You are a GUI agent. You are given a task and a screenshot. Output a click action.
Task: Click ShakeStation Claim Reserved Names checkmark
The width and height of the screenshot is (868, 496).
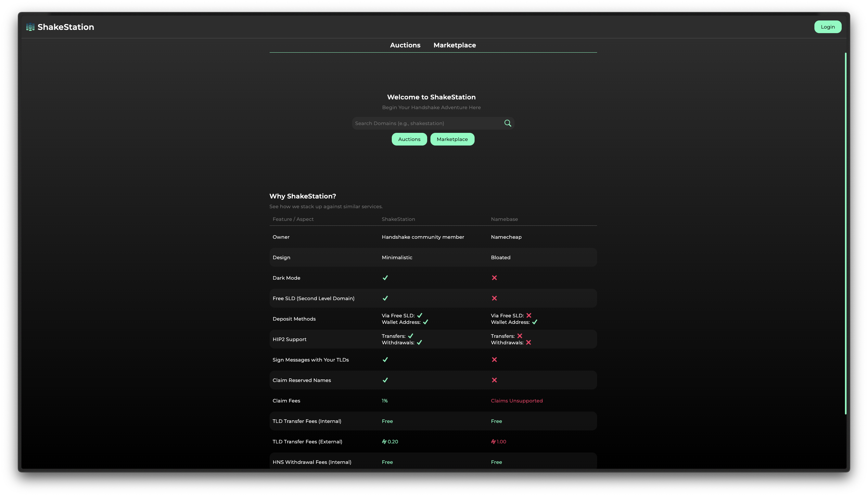click(385, 380)
